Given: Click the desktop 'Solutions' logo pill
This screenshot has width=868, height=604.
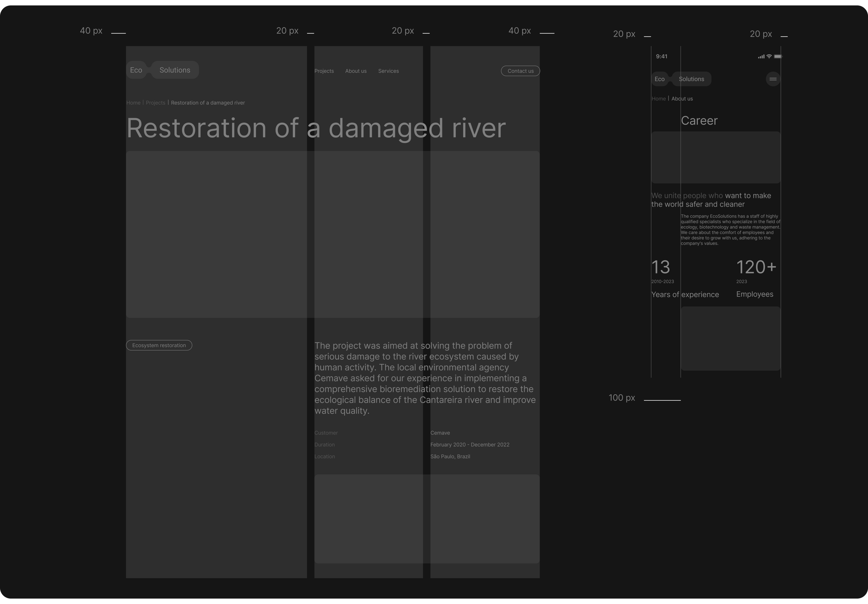Looking at the screenshot, I should [175, 70].
